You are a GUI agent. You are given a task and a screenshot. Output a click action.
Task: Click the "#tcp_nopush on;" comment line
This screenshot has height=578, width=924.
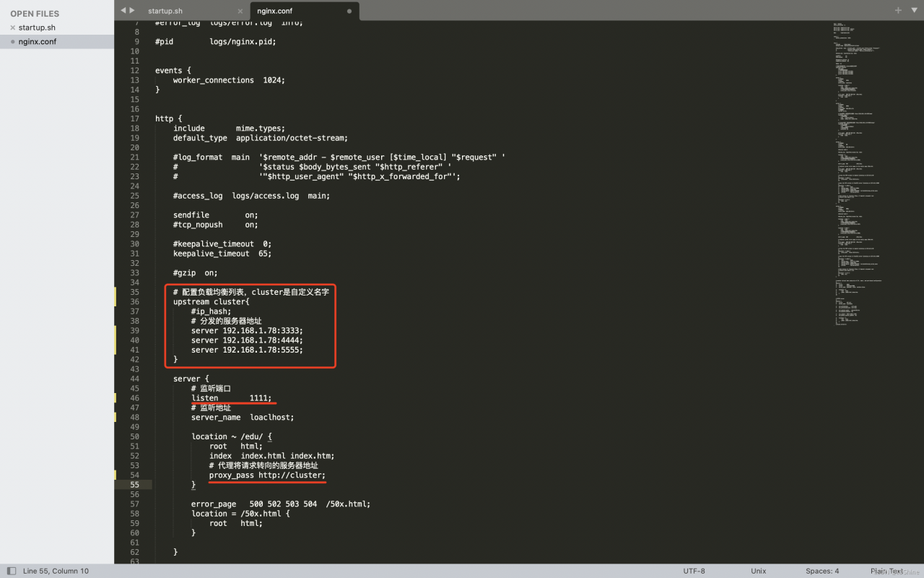tap(215, 225)
